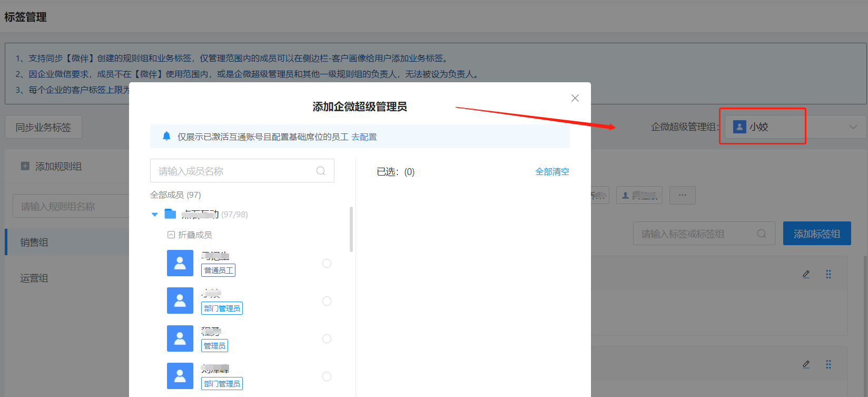Switch to the 运营组 rule group
Image resolution: width=868 pixels, height=397 pixels.
34,278
